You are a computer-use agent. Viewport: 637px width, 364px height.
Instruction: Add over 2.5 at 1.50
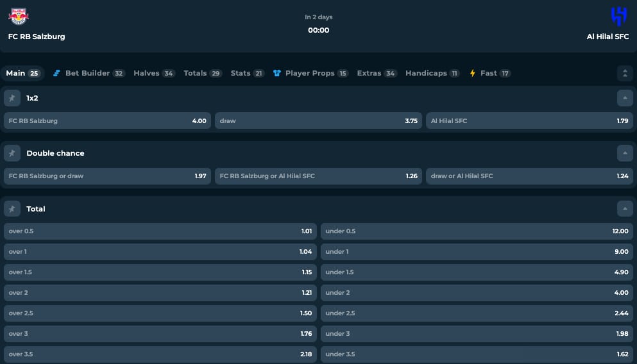(160, 313)
